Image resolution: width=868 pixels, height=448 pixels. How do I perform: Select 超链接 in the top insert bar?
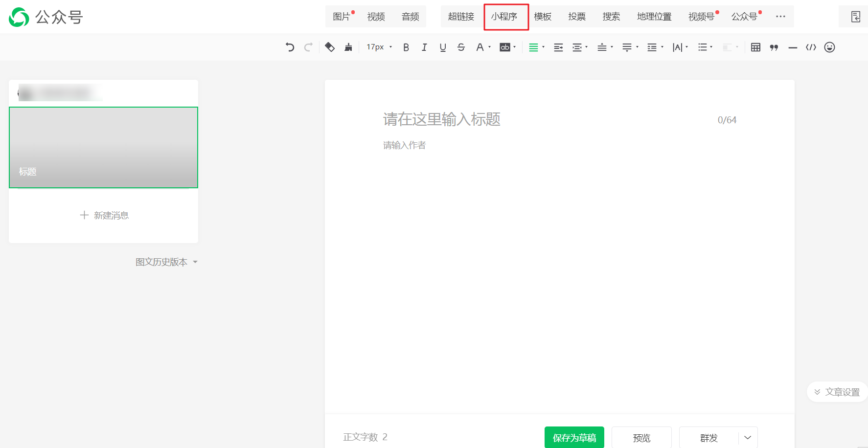[461, 17]
